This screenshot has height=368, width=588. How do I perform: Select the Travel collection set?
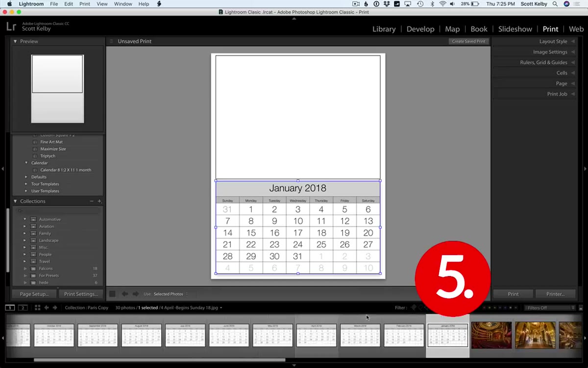[44, 262]
